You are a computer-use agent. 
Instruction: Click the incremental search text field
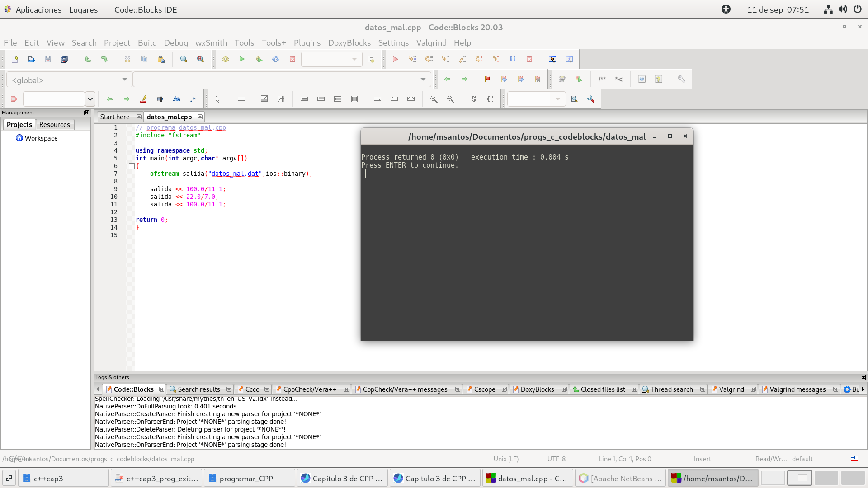(x=54, y=99)
